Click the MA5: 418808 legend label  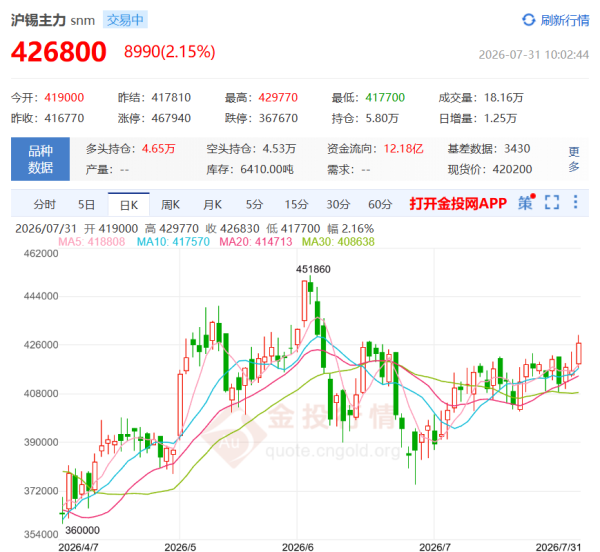(x=91, y=242)
